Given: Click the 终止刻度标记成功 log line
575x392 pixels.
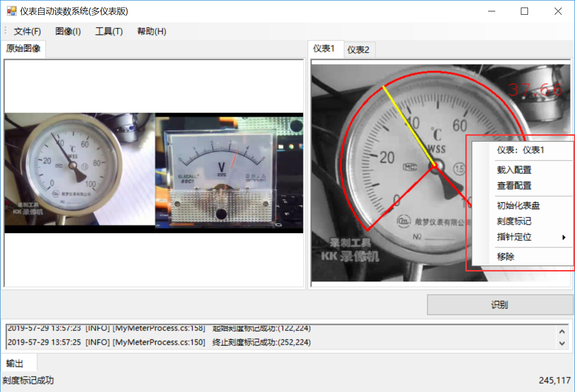Looking at the screenshot, I should tap(159, 342).
